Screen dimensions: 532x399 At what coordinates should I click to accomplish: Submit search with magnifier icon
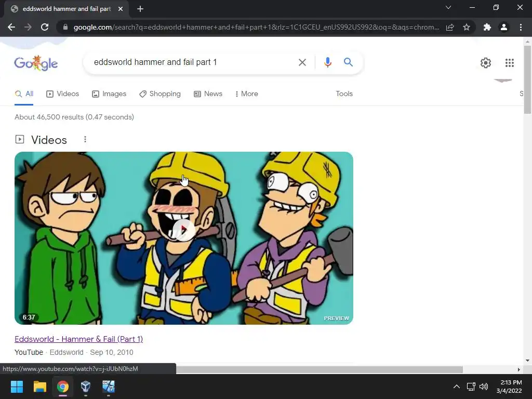coord(348,62)
